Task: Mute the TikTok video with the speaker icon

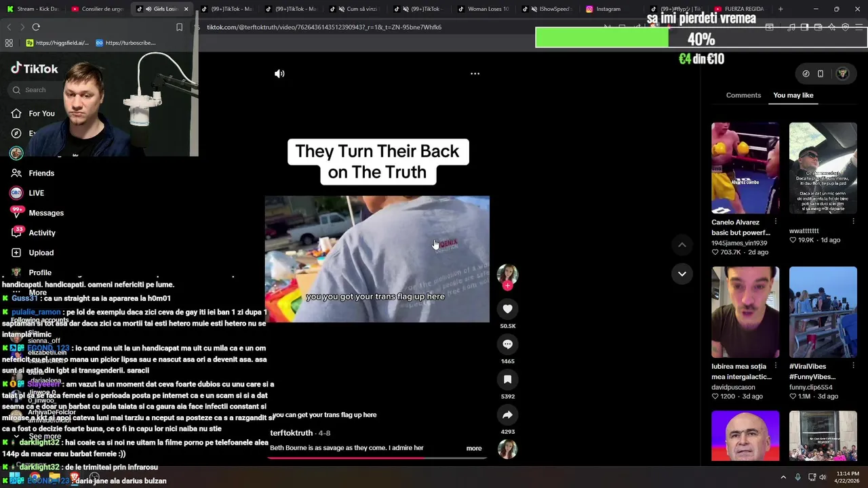Action: click(x=279, y=74)
